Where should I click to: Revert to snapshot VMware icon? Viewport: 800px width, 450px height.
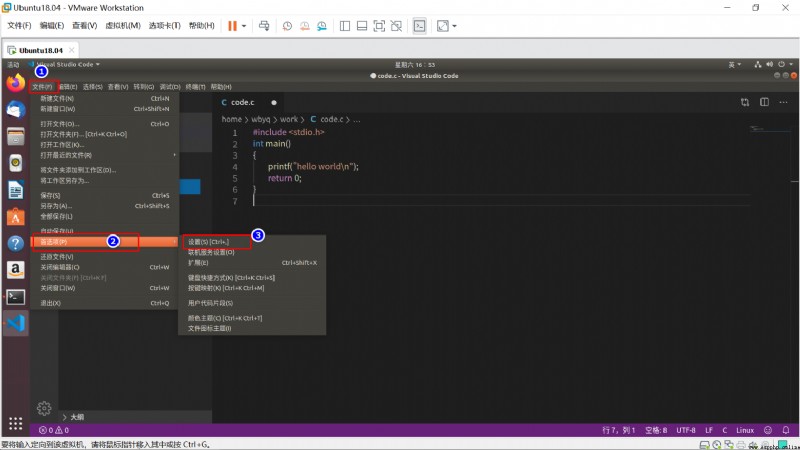305,26
